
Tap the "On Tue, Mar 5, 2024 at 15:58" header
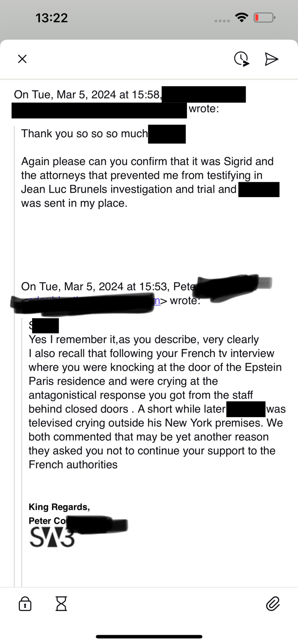click(x=87, y=94)
